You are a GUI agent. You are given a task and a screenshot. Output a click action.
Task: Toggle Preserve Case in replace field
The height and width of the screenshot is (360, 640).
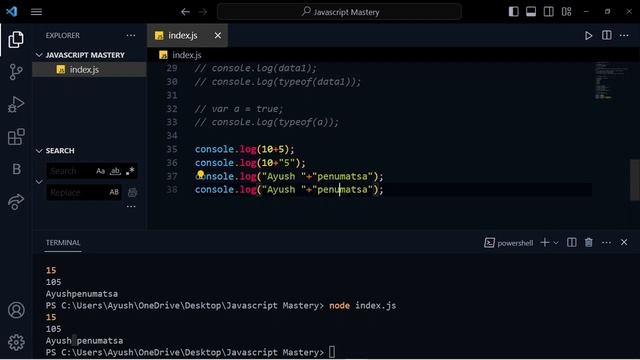[x=114, y=192]
